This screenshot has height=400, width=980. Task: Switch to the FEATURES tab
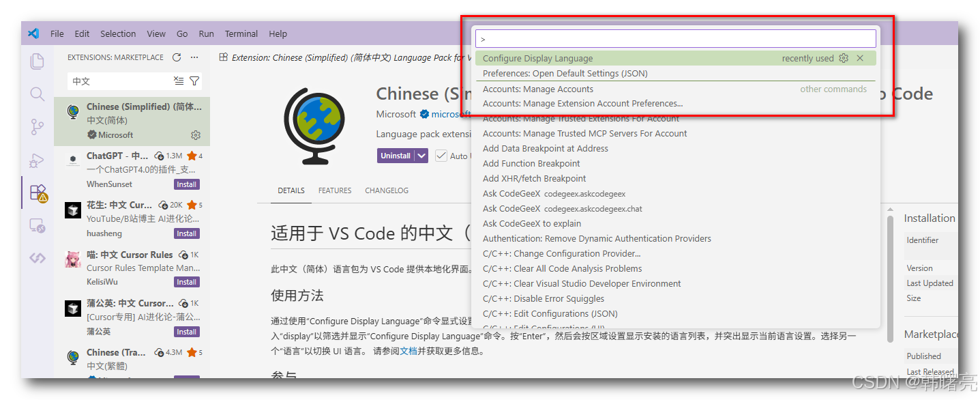tap(335, 190)
